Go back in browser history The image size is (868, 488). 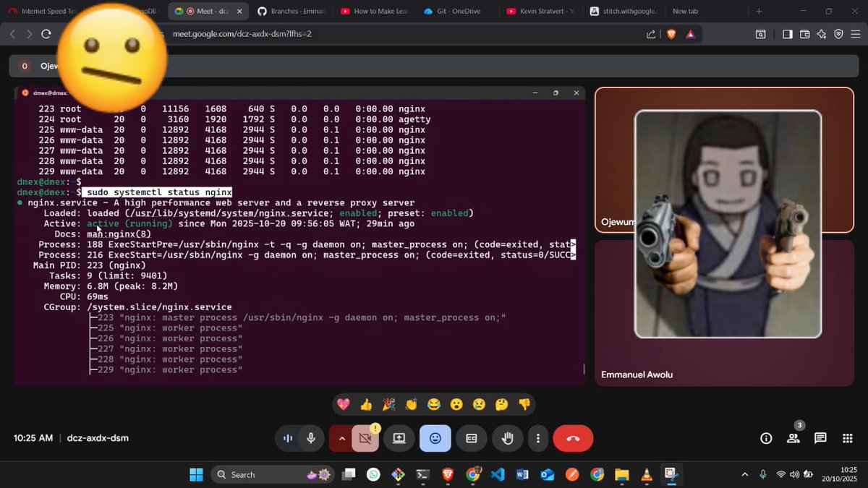pos(12,34)
